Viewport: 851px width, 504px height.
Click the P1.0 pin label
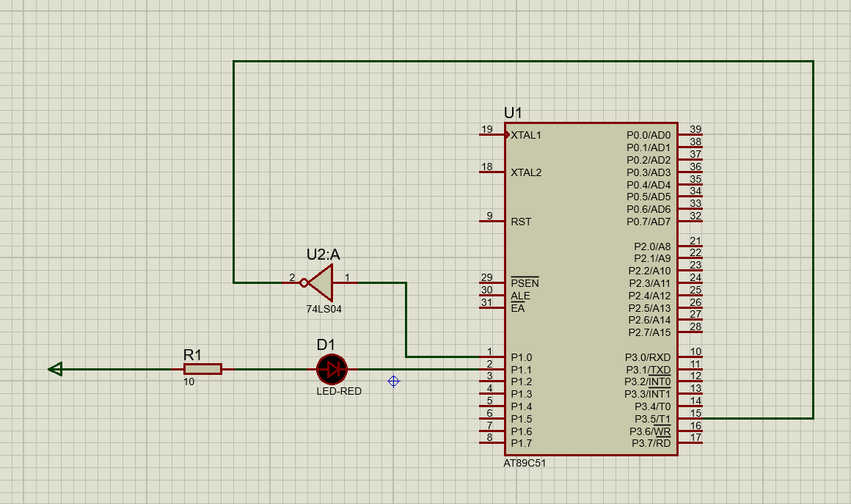point(521,357)
